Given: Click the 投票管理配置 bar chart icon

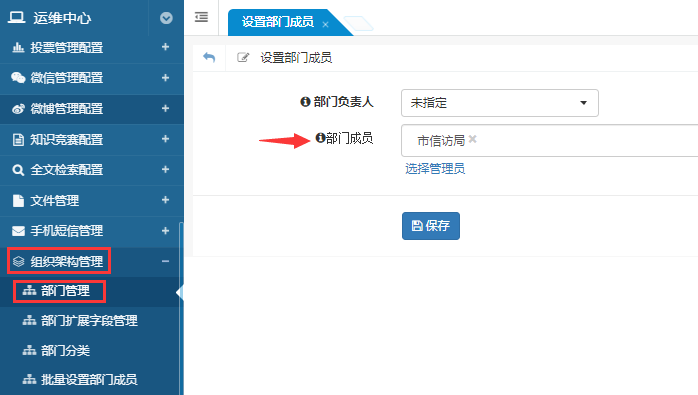Looking at the screenshot, I should (x=18, y=47).
